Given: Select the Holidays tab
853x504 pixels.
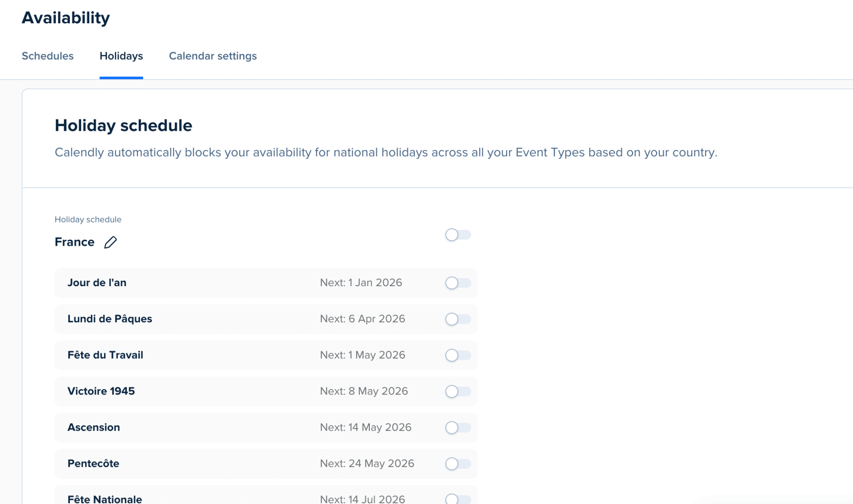Looking at the screenshot, I should coord(121,56).
